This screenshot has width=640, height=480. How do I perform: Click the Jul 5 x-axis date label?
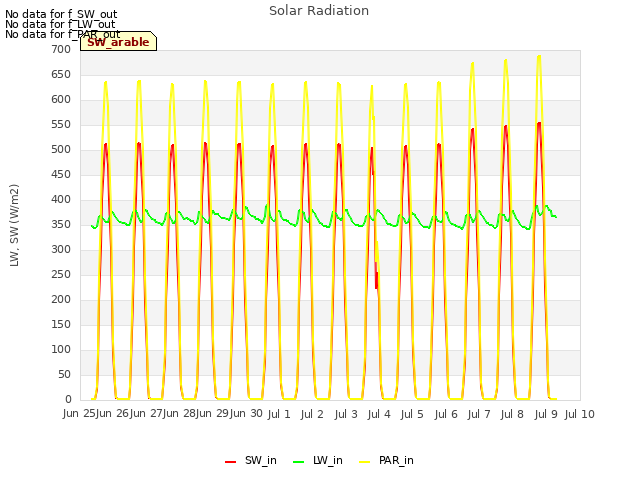[x=412, y=415]
